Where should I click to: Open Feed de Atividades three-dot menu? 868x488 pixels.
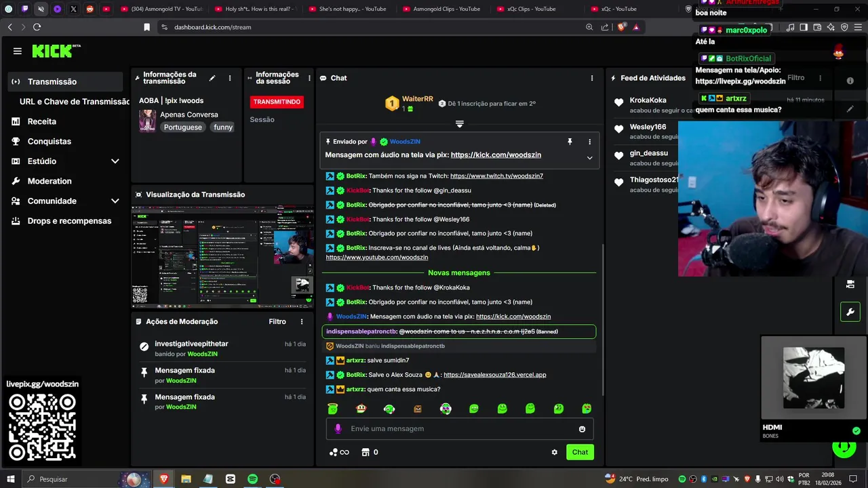pos(820,78)
